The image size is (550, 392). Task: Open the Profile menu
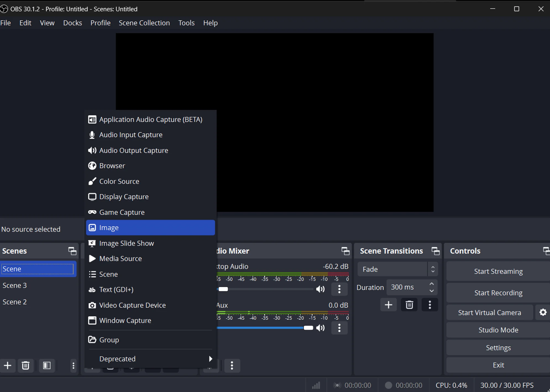point(100,23)
